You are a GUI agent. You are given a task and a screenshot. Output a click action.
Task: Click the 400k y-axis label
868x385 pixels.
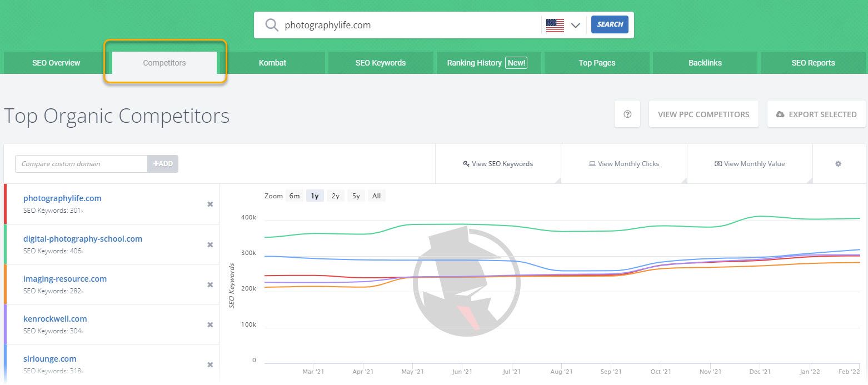(x=247, y=217)
